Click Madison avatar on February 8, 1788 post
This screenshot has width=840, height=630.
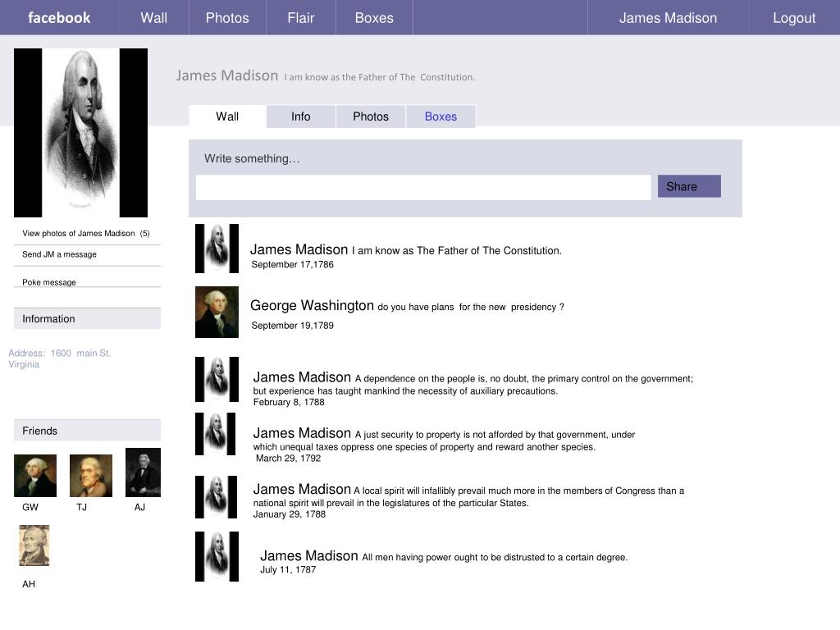coord(217,379)
